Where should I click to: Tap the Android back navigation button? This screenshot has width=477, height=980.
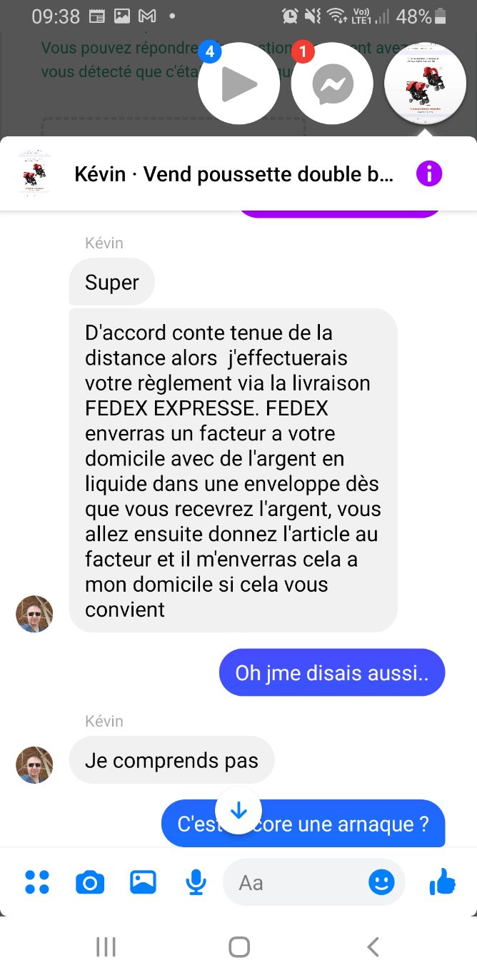(x=372, y=947)
